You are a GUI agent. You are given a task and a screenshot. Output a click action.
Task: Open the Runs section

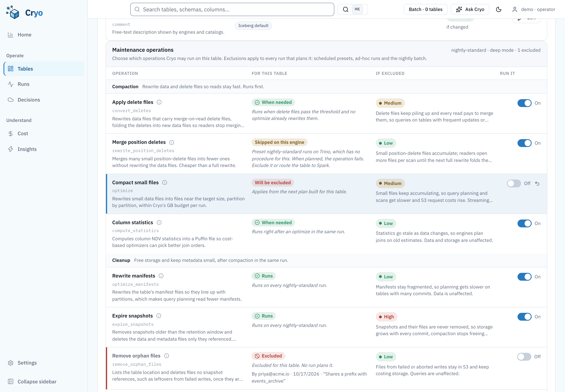44,84
